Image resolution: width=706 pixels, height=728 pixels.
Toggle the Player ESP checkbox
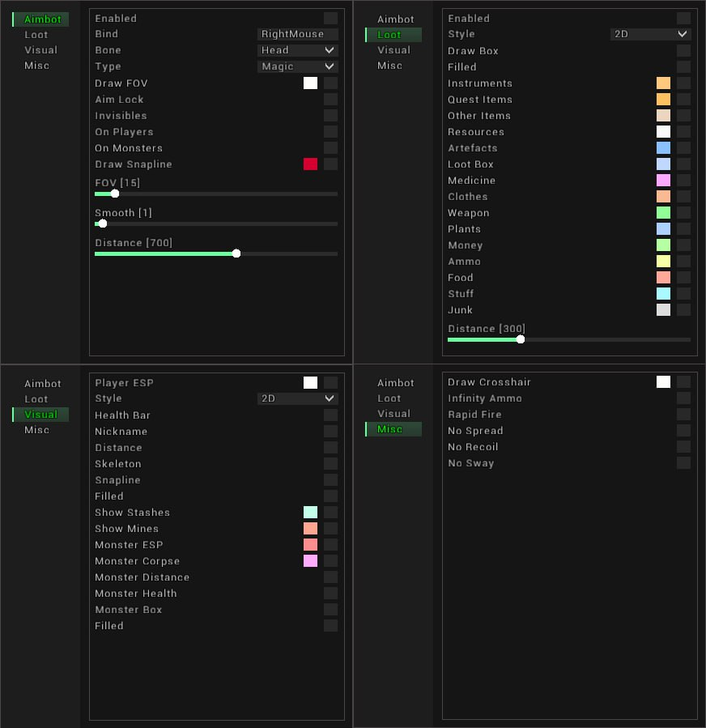coord(330,382)
